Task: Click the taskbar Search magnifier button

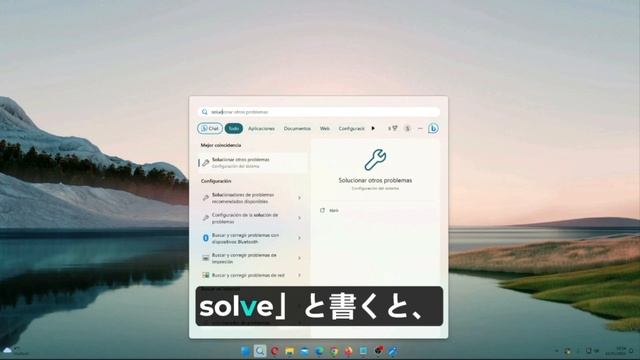Action: [260, 351]
